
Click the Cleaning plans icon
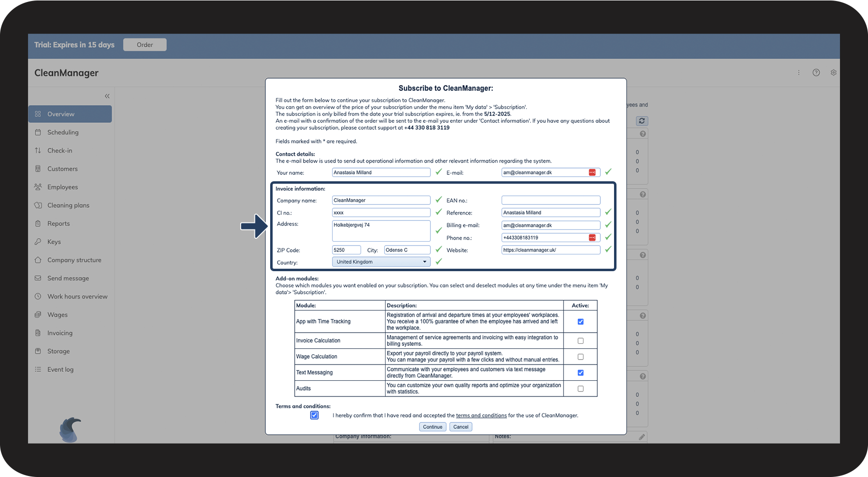38,205
